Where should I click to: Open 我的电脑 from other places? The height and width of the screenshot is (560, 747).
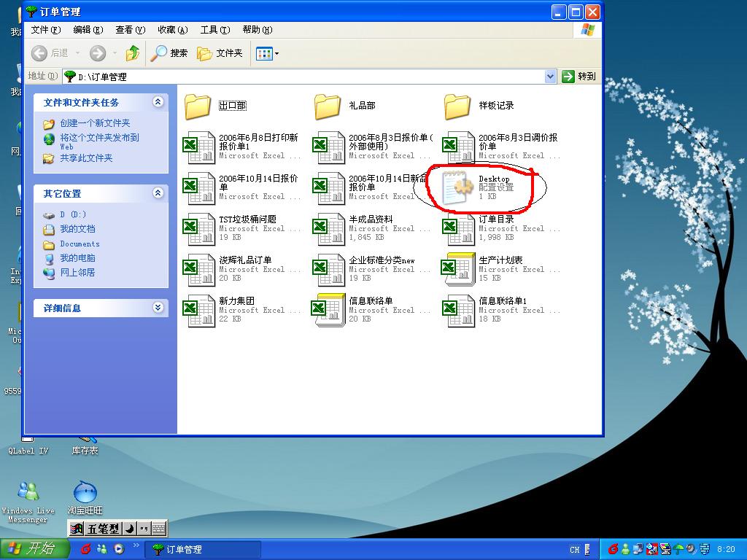pyautogui.click(x=77, y=258)
